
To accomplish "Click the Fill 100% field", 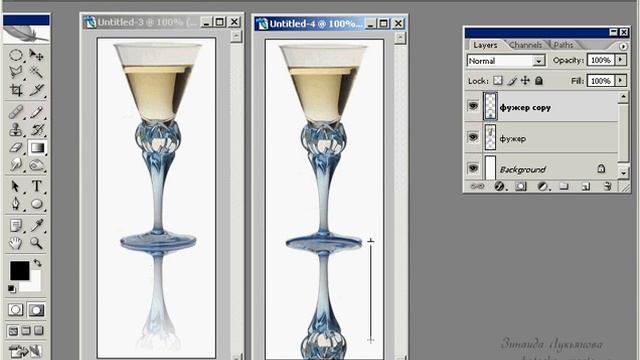I will click(x=601, y=80).
